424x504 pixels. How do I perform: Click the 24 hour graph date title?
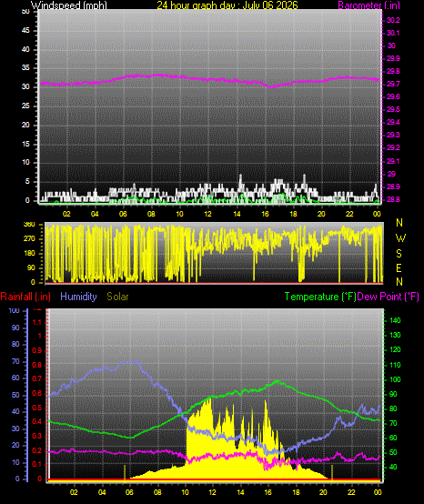coord(227,5)
